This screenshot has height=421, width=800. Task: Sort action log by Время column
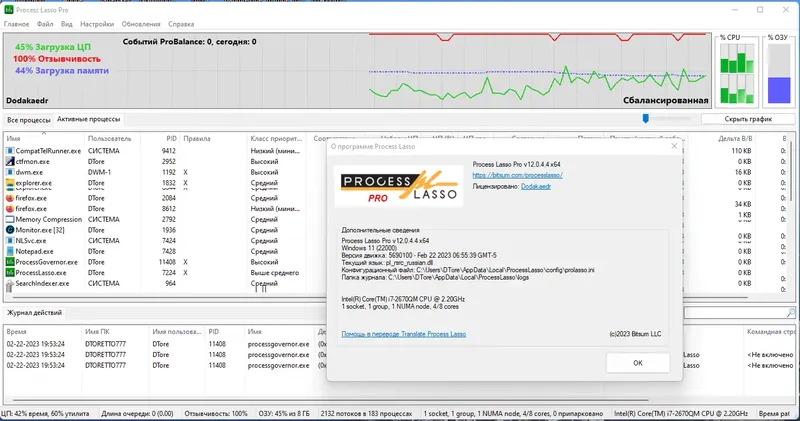(x=42, y=332)
